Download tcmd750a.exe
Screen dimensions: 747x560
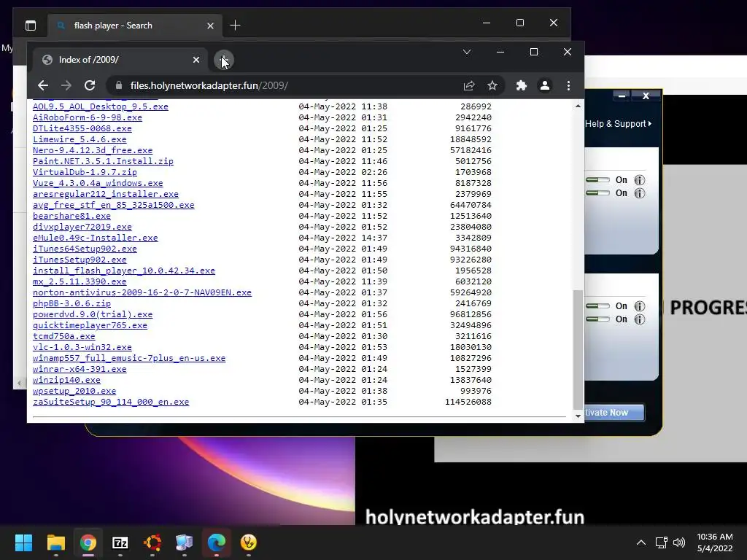pos(64,337)
